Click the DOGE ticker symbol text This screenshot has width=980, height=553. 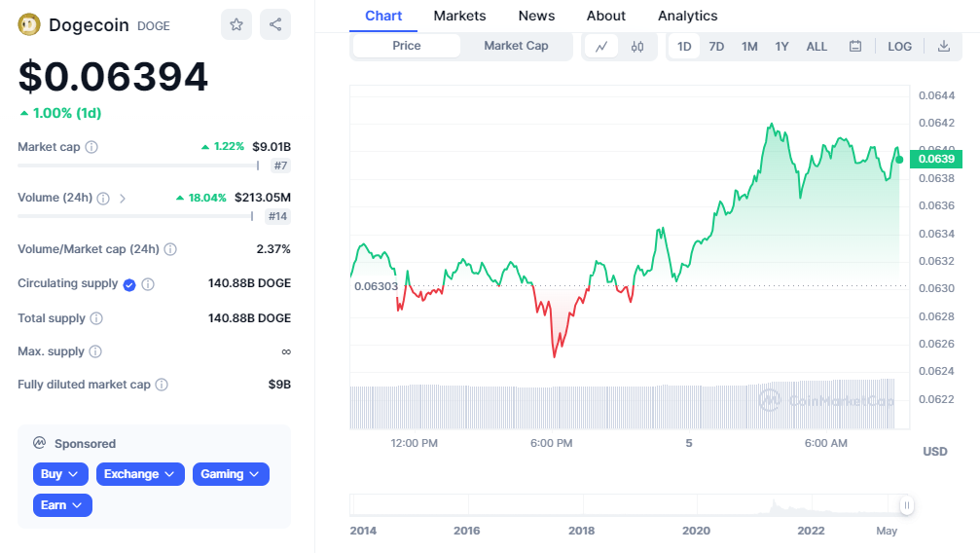tap(153, 26)
